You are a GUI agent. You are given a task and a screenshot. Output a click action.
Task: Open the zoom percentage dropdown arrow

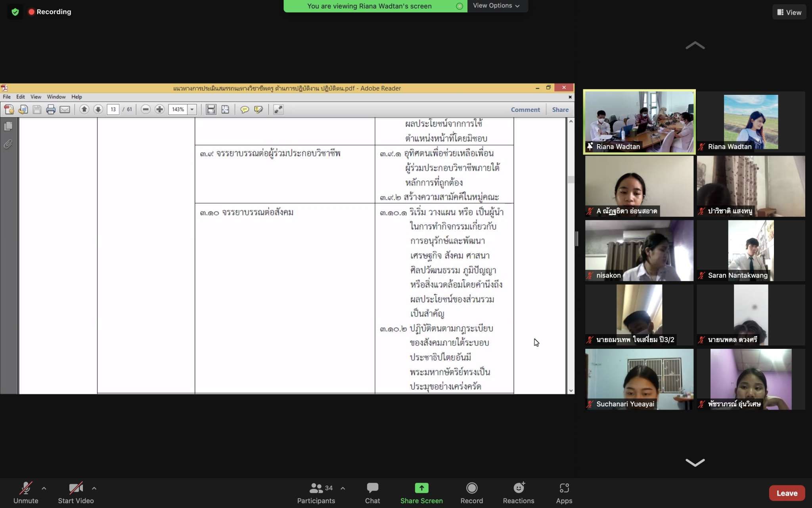point(192,110)
